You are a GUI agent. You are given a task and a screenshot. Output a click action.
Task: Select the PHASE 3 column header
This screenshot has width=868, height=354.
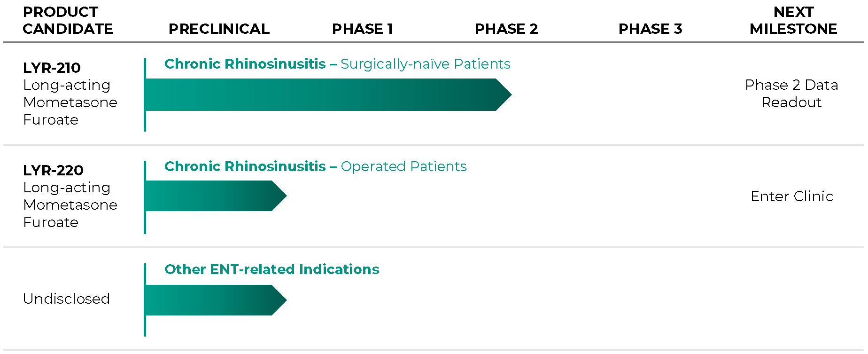click(x=650, y=29)
